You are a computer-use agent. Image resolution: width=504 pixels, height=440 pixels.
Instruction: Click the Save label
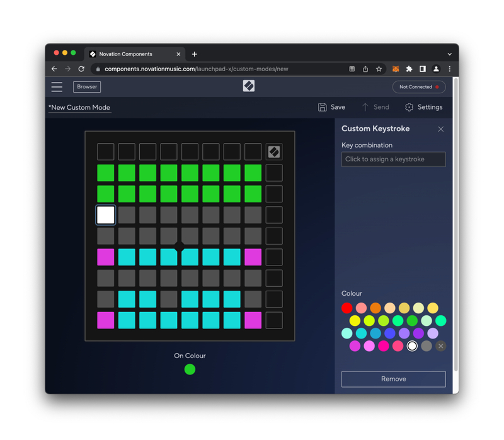click(338, 107)
